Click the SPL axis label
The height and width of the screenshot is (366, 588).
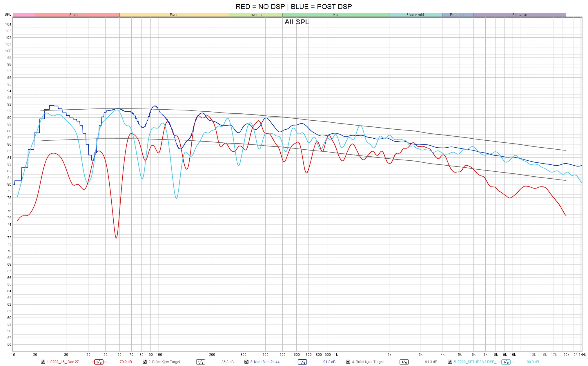click(x=8, y=15)
